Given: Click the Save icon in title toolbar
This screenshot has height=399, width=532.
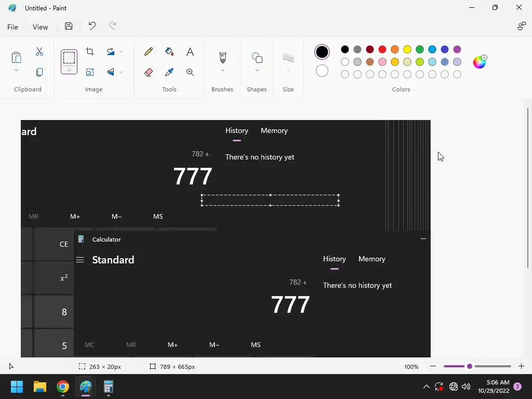Looking at the screenshot, I should 69,26.
